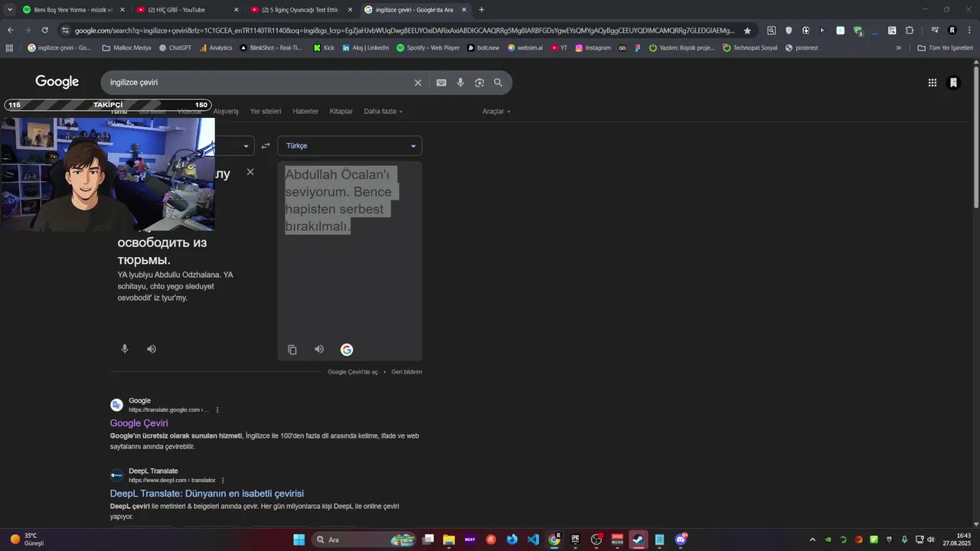Show more bookmarks with the chevron
Viewport: 980px width, 551px height.
[x=899, y=47]
